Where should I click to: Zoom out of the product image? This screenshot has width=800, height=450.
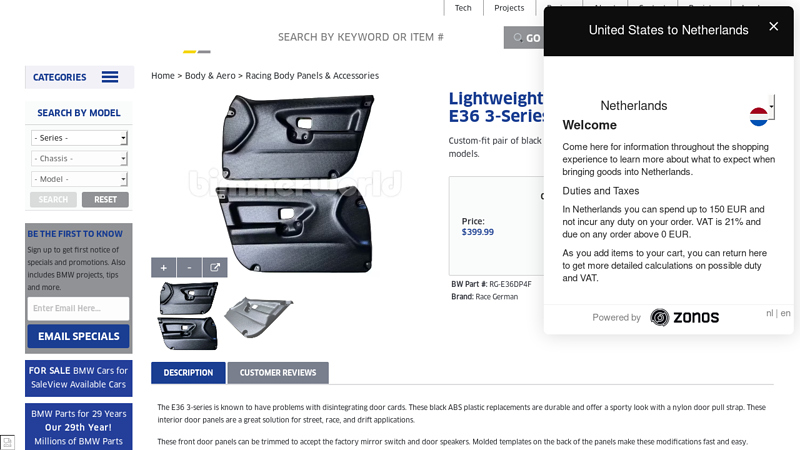(x=189, y=268)
